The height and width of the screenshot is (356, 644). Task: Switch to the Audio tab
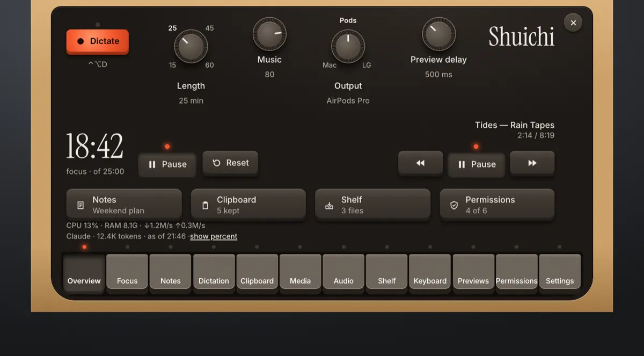click(343, 273)
